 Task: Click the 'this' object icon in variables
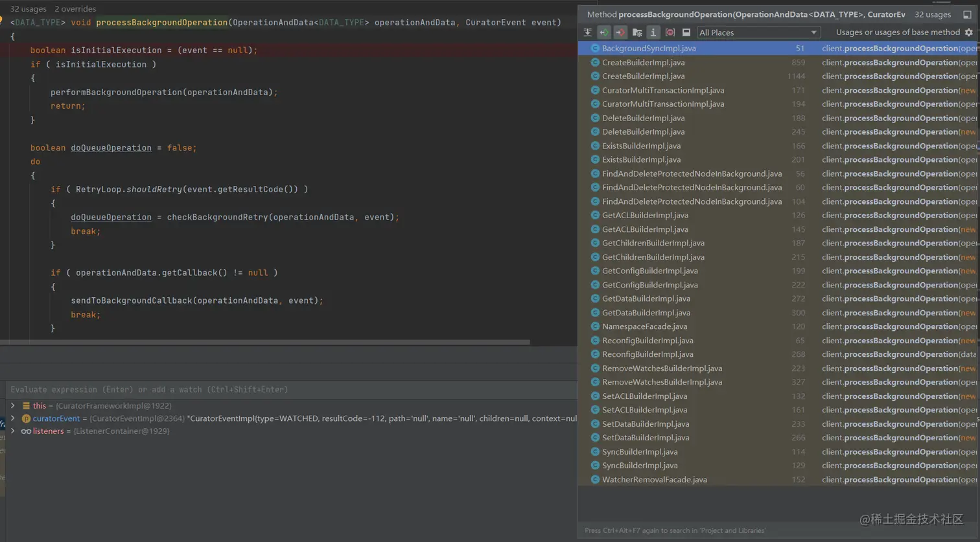click(26, 406)
